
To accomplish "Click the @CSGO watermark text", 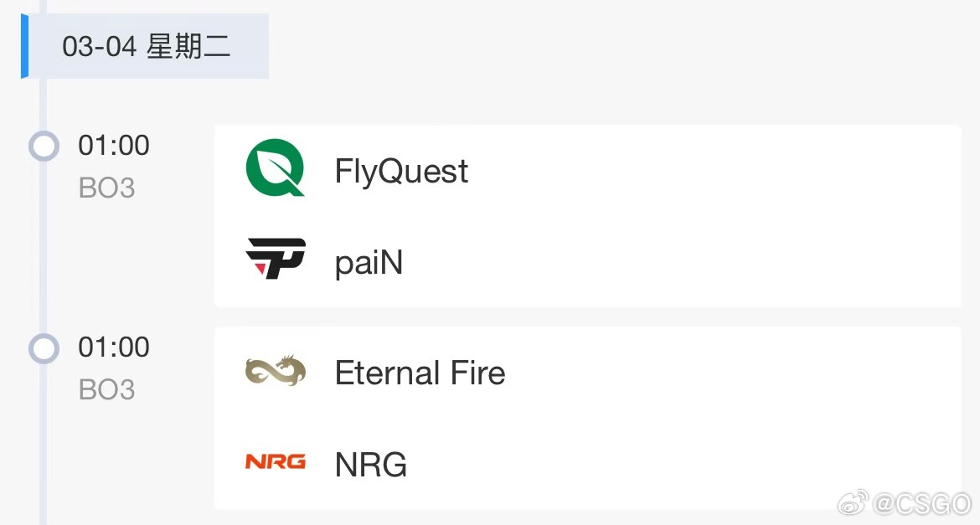I will tap(922, 502).
